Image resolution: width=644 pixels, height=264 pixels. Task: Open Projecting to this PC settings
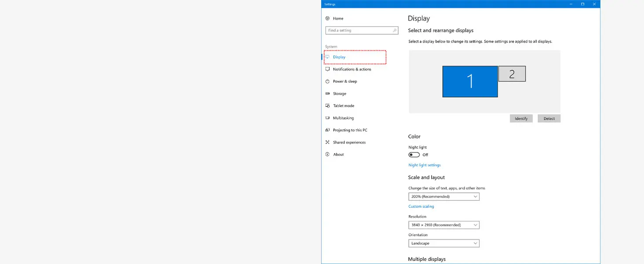[x=350, y=130]
